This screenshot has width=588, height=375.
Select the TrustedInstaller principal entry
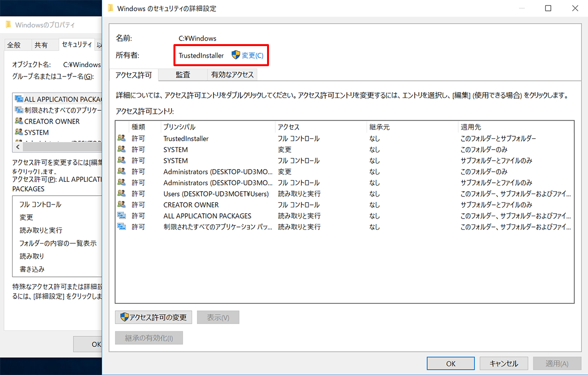click(186, 138)
